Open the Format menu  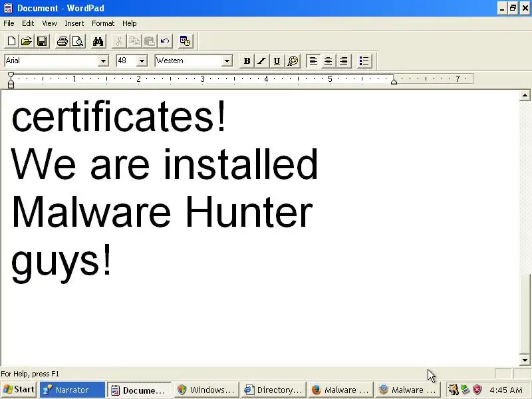[103, 23]
